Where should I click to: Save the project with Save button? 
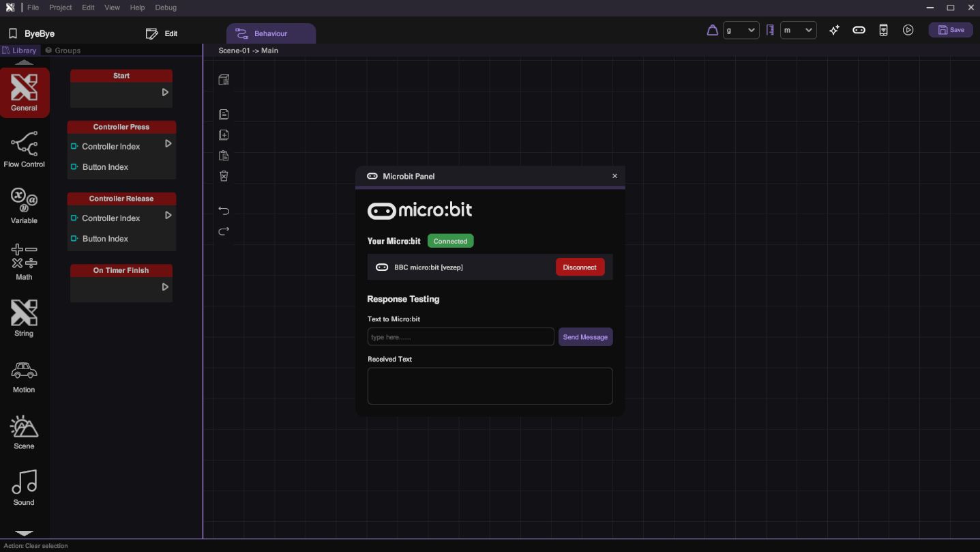(951, 30)
